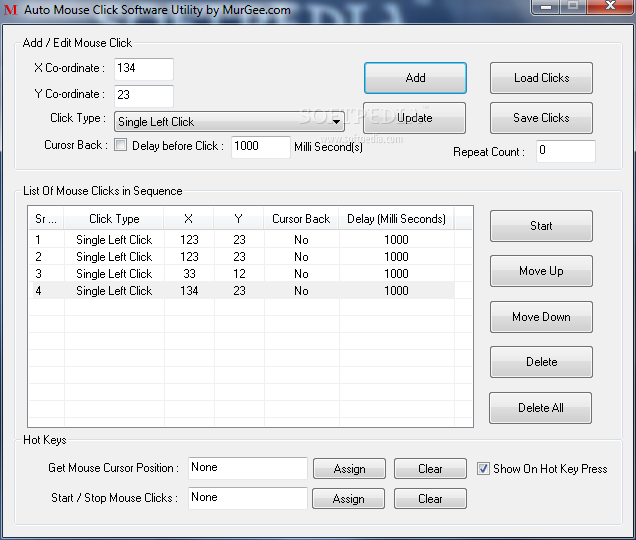Click the Delay before Click field
The width and height of the screenshot is (636, 540).
pyautogui.click(x=261, y=147)
